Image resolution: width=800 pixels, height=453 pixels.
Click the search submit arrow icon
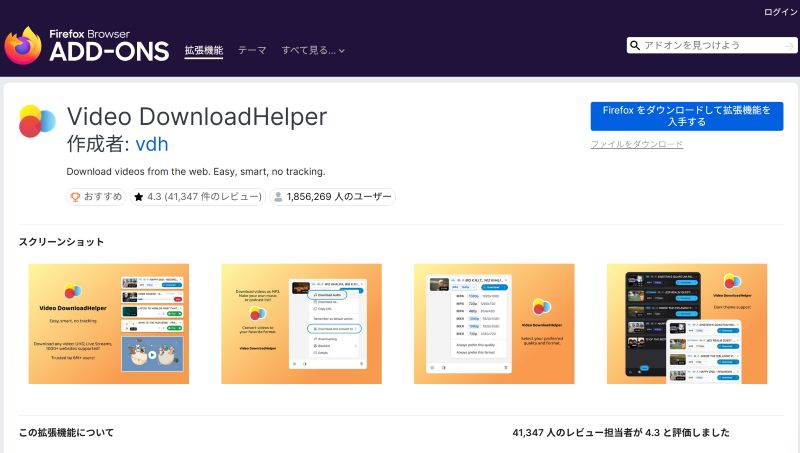[789, 46]
